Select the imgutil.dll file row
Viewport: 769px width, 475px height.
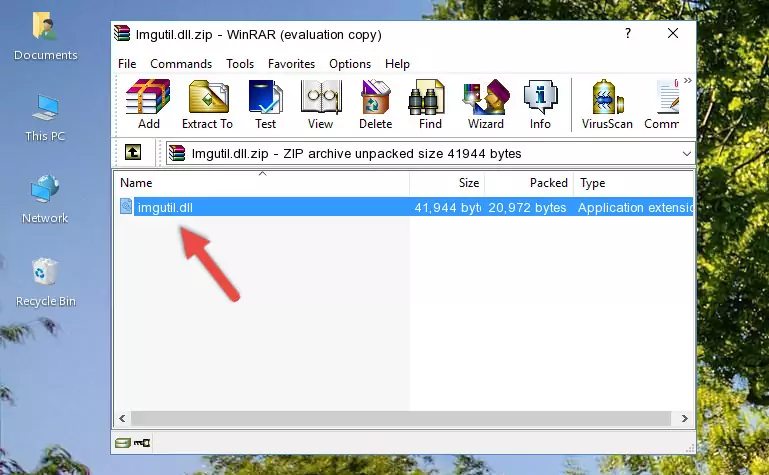[x=405, y=207]
